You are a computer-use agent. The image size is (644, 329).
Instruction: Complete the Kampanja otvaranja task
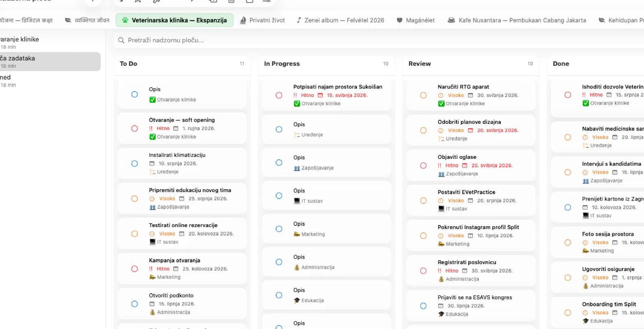coord(135,269)
